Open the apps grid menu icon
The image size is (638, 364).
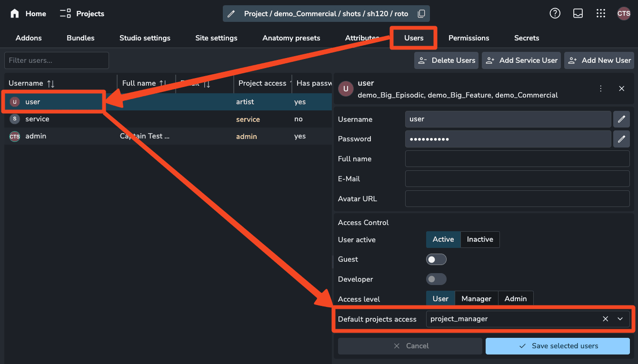tap(600, 13)
